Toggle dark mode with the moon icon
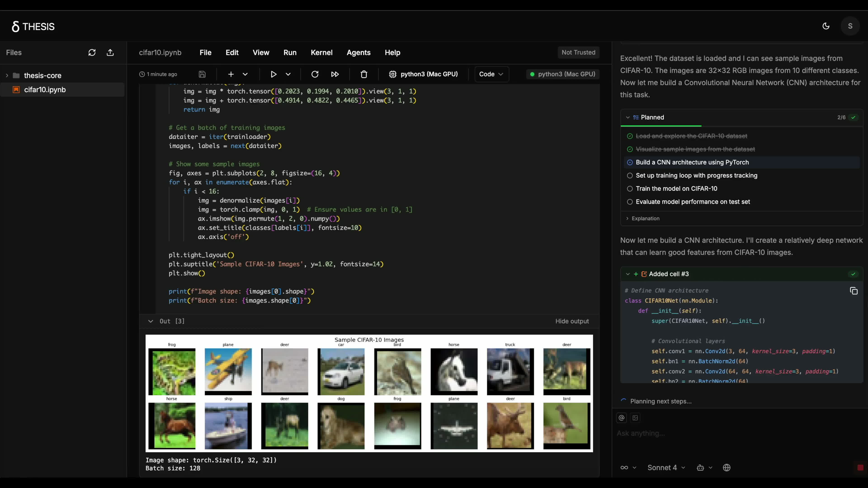 pyautogui.click(x=826, y=26)
